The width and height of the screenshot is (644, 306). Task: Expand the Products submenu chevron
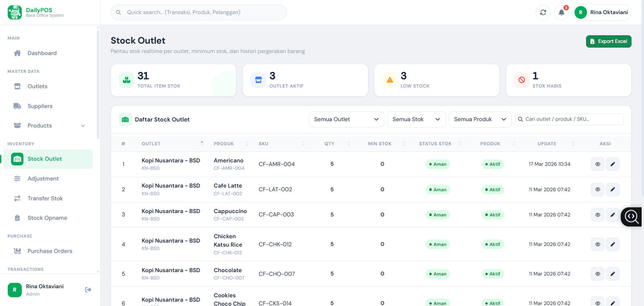tap(83, 126)
